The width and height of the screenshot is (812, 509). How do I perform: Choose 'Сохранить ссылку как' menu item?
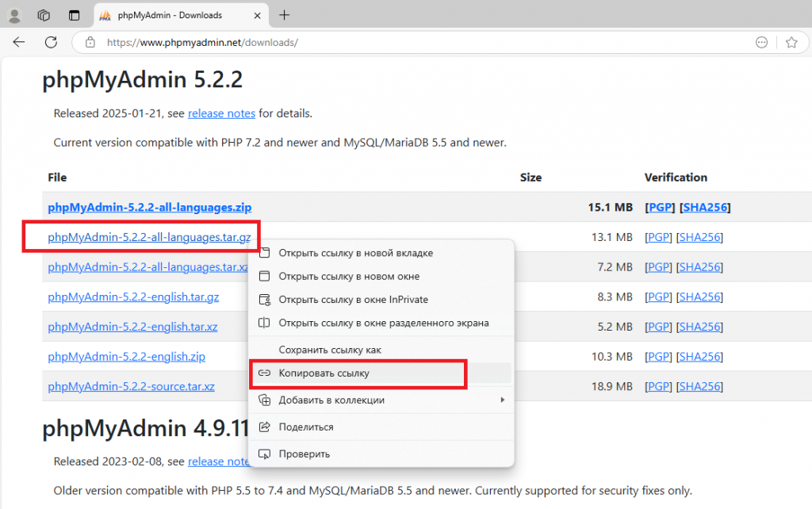pyautogui.click(x=381, y=350)
